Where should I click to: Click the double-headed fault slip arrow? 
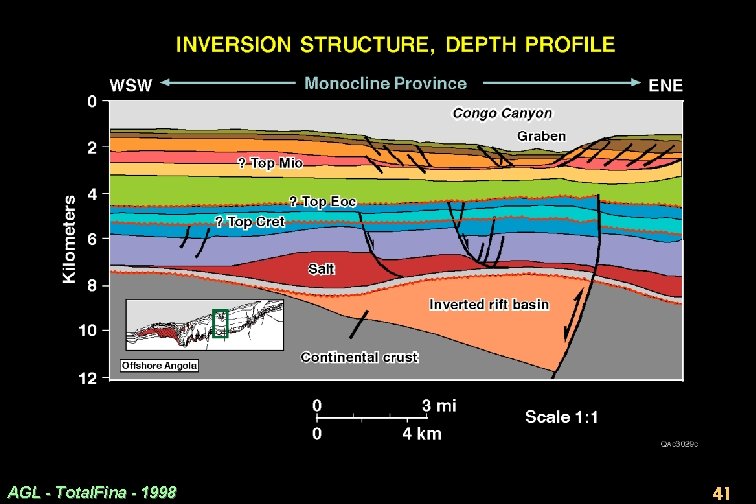[x=574, y=313]
